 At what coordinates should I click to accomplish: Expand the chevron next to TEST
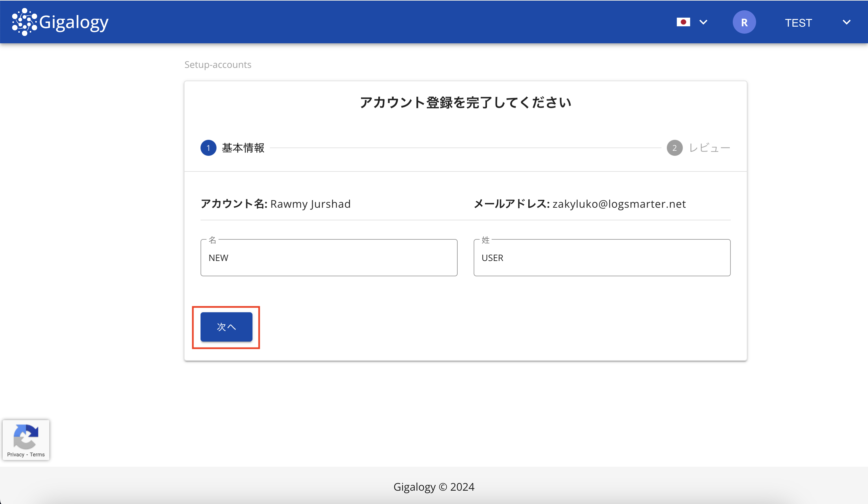pyautogui.click(x=846, y=22)
